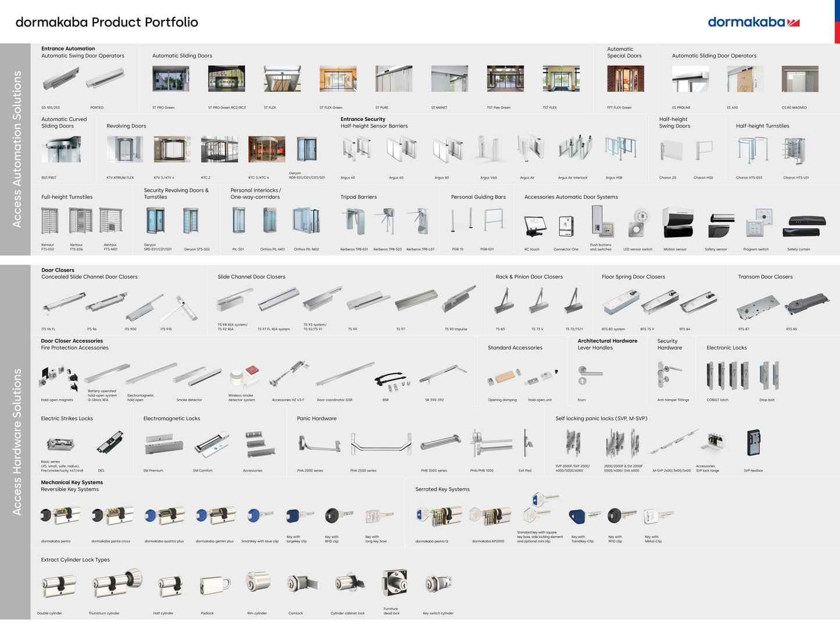Open the DES electric strike image
The height and width of the screenshot is (630, 840).
click(110, 443)
